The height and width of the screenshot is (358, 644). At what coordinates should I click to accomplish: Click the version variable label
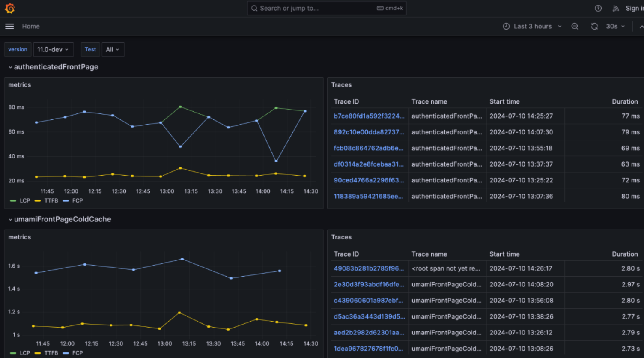click(x=18, y=49)
